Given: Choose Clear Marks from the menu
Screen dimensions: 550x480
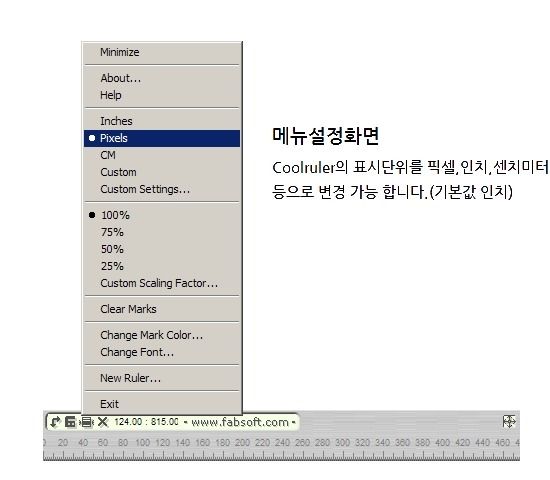Looking at the screenshot, I should click(162, 309).
